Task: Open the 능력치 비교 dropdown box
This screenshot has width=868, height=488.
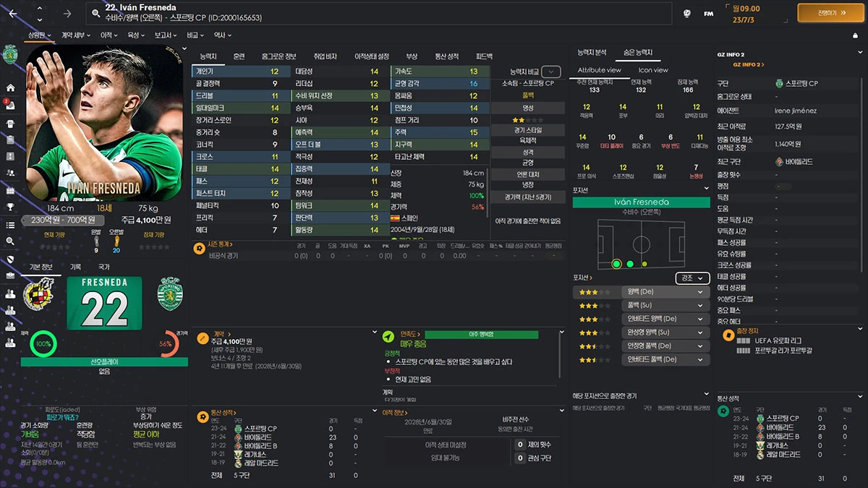Action: point(551,72)
